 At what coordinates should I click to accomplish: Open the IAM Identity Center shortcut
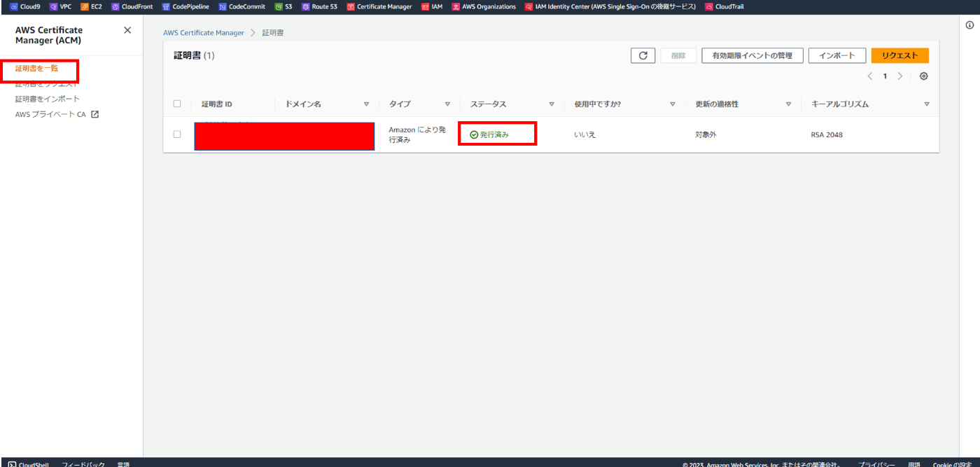tap(610, 6)
